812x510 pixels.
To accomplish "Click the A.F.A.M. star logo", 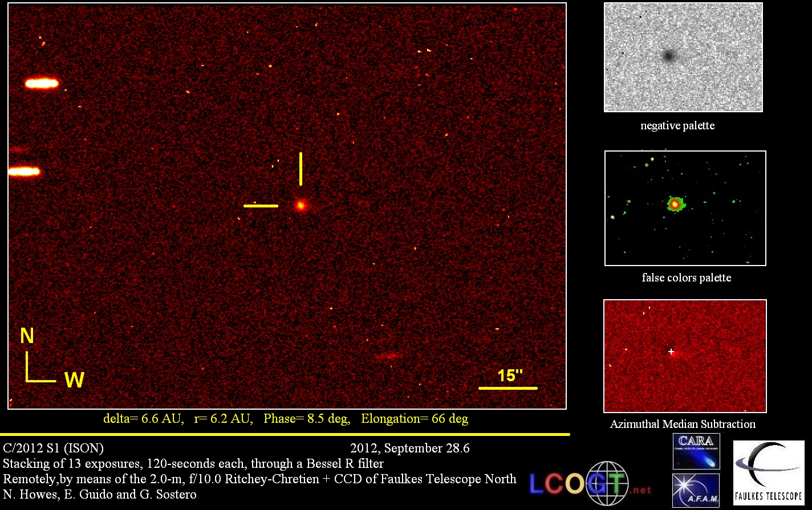I will point(696,490).
